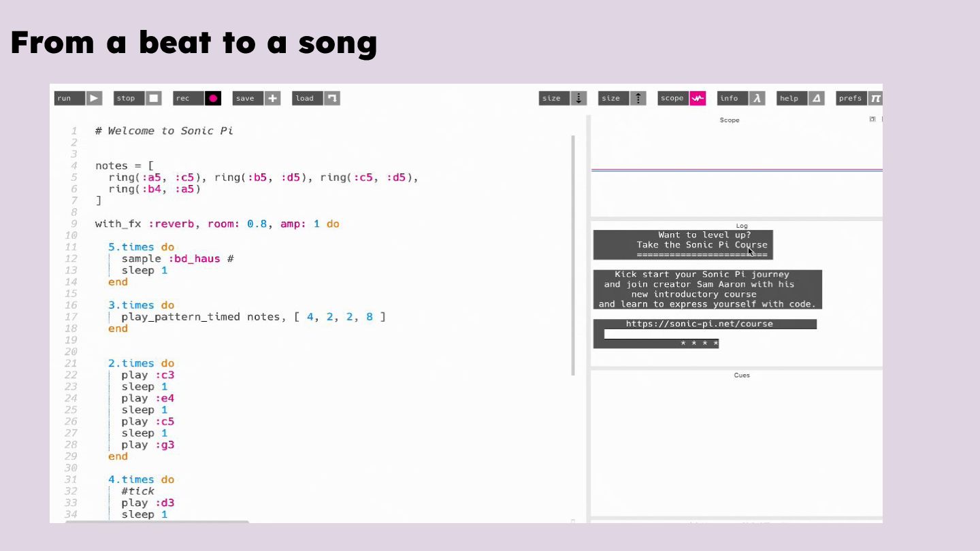Click '5.times do' on line 11

point(141,247)
